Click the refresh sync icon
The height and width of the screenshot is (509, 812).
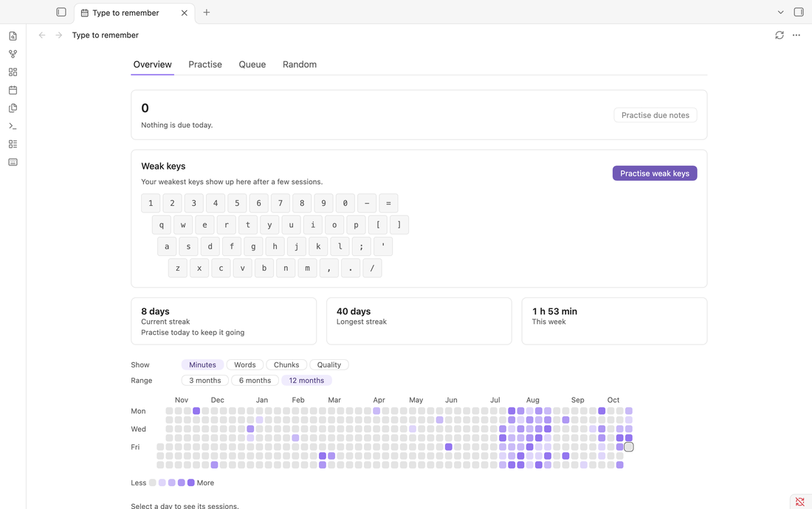click(780, 35)
